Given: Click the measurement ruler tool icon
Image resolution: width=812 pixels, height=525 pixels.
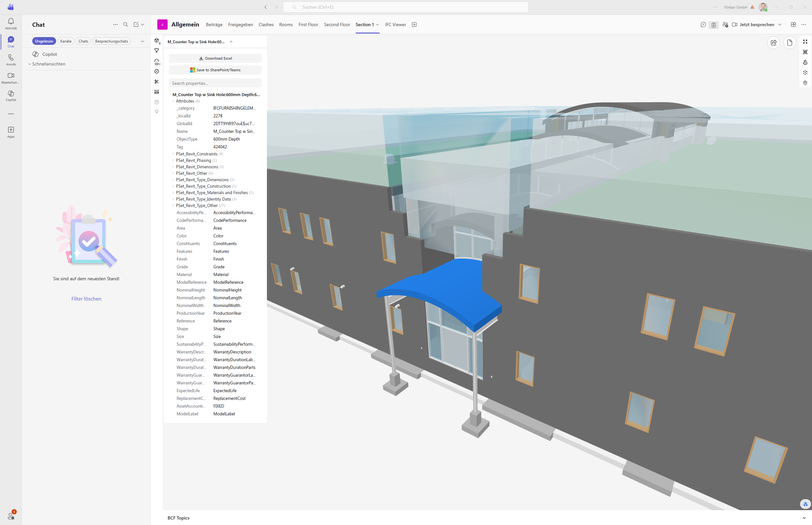Looking at the screenshot, I should pos(157,92).
